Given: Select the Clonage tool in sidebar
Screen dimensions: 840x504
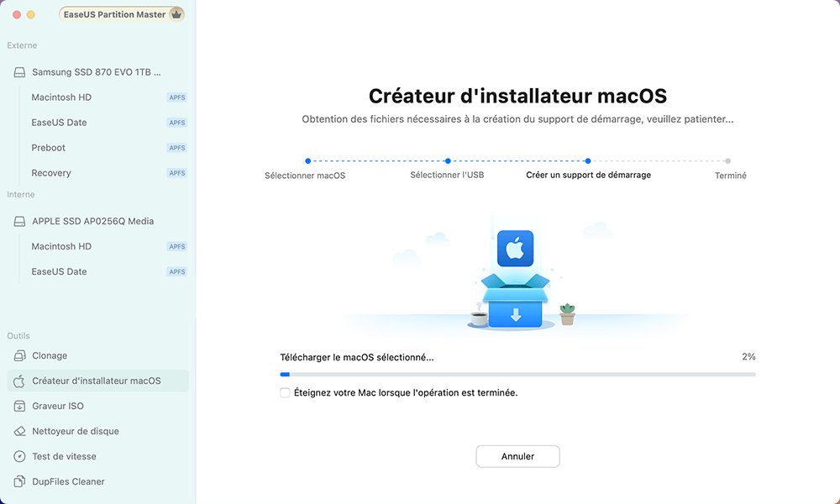Looking at the screenshot, I should coord(48,355).
